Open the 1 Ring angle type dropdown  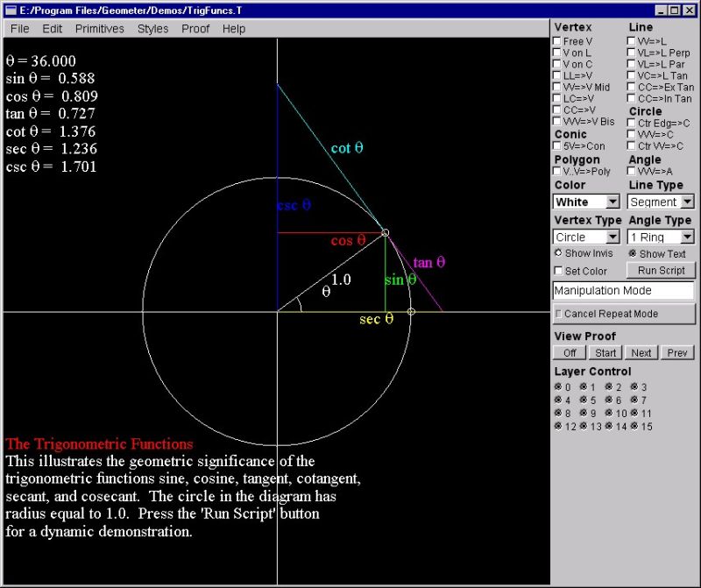(x=687, y=237)
